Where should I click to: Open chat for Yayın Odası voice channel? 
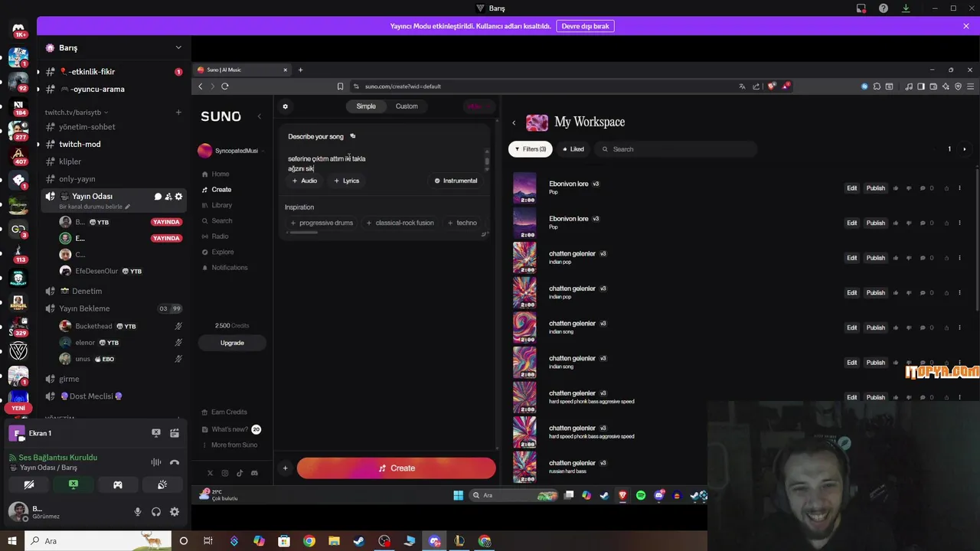click(x=158, y=197)
